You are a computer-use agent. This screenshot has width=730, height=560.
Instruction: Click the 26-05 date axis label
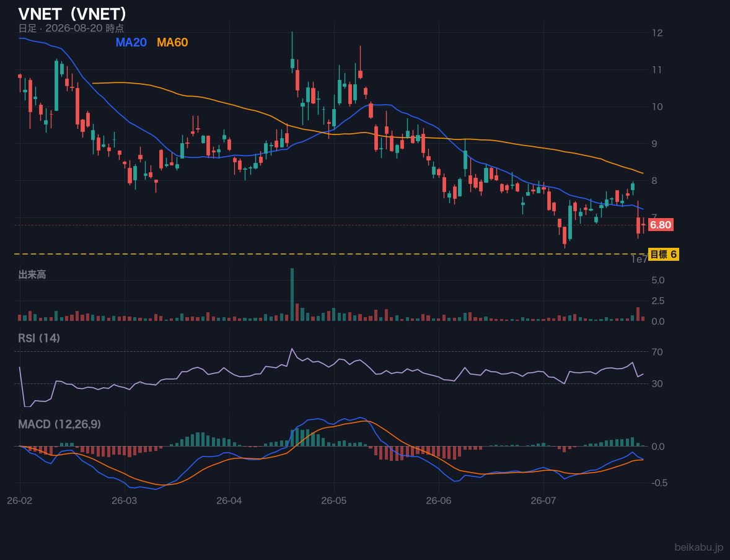pyautogui.click(x=334, y=501)
